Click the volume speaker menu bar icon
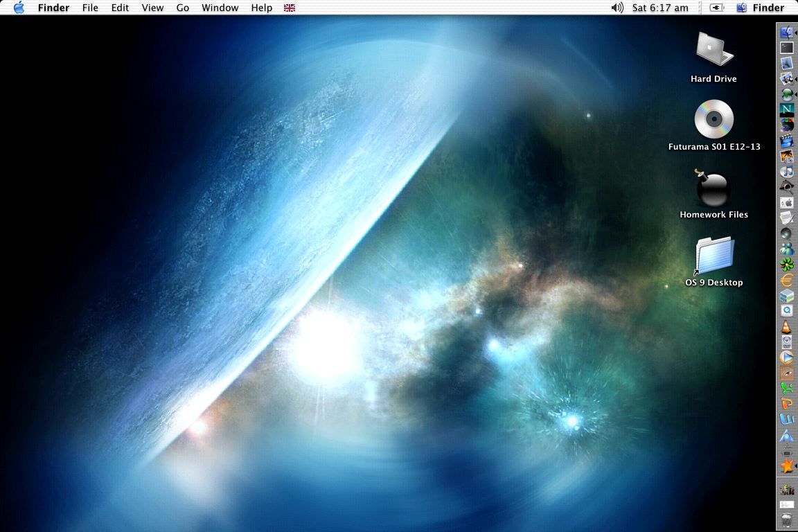This screenshot has width=798, height=532. pos(617,8)
